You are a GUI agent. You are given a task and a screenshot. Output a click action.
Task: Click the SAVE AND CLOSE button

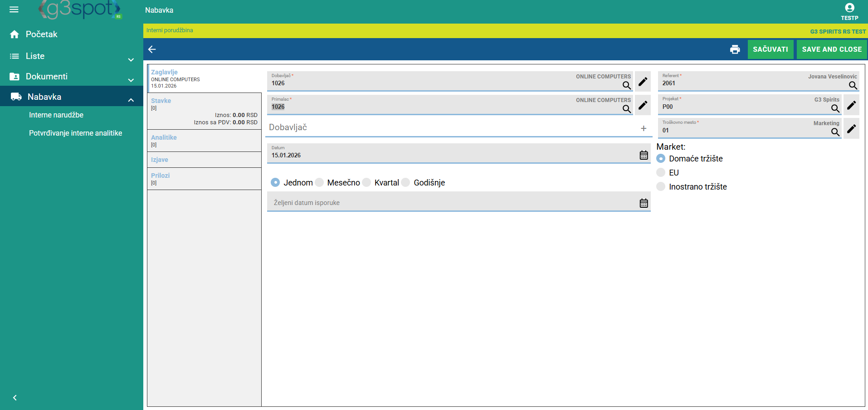[831, 49]
